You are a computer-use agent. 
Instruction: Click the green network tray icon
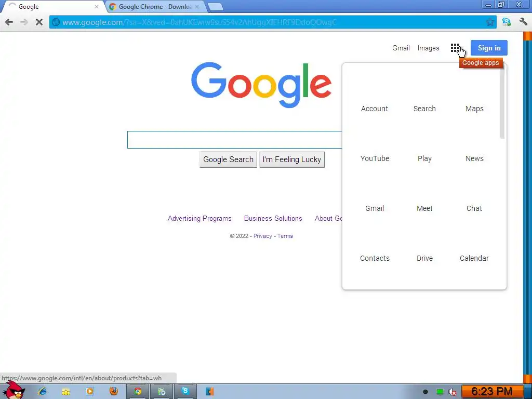click(440, 392)
